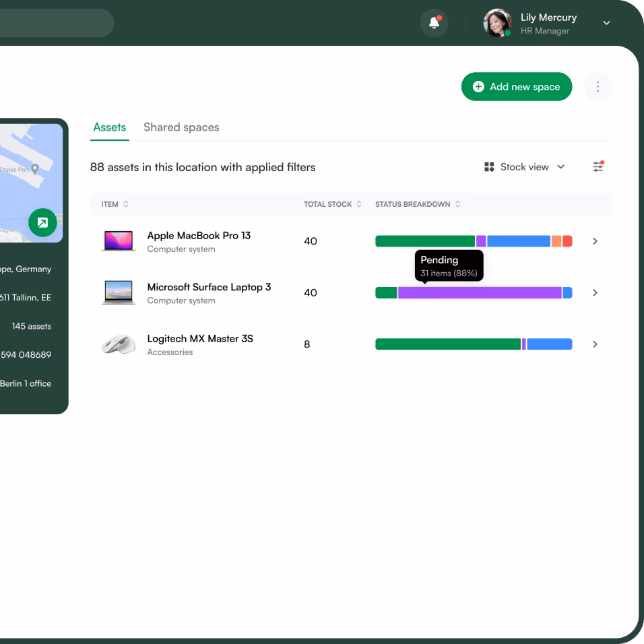The width and height of the screenshot is (644, 644).
Task: Open the map with the green external-link icon
Action: [42, 222]
